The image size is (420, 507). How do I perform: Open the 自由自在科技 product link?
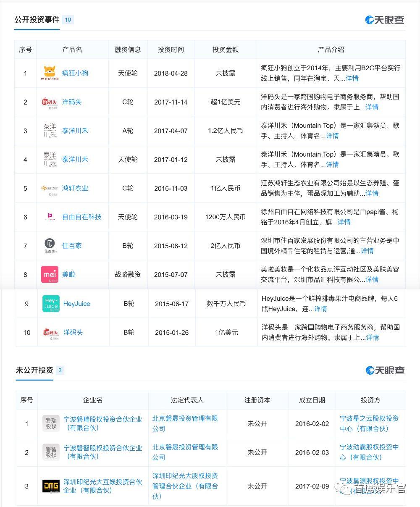pos(82,217)
